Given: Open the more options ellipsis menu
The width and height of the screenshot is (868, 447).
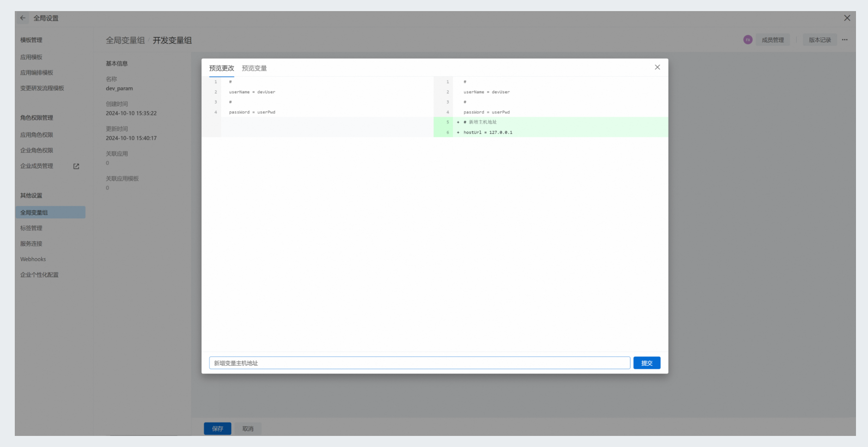Looking at the screenshot, I should pyautogui.click(x=844, y=40).
